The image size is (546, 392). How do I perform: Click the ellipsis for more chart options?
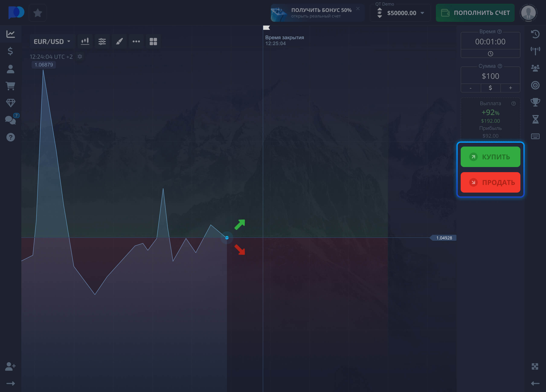(136, 41)
